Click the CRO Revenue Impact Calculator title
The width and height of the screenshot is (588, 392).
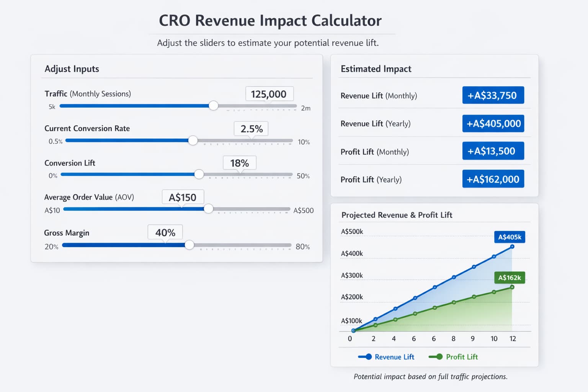point(270,21)
